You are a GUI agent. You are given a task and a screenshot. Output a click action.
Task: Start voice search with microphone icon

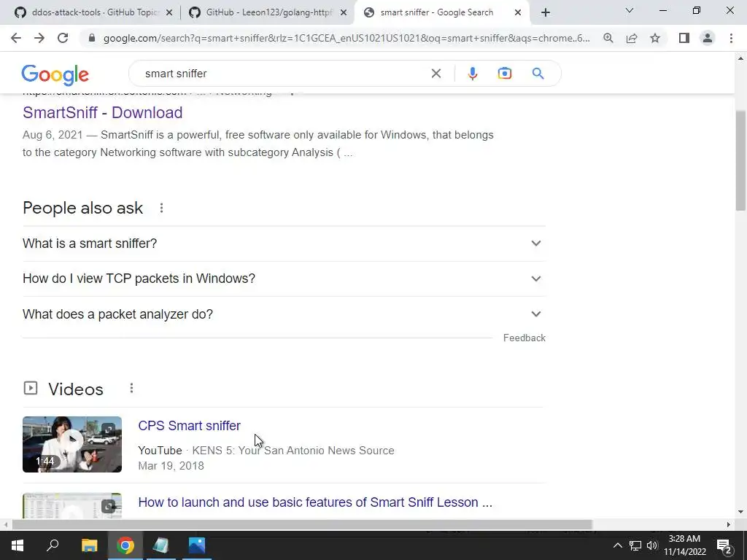pyautogui.click(x=473, y=74)
